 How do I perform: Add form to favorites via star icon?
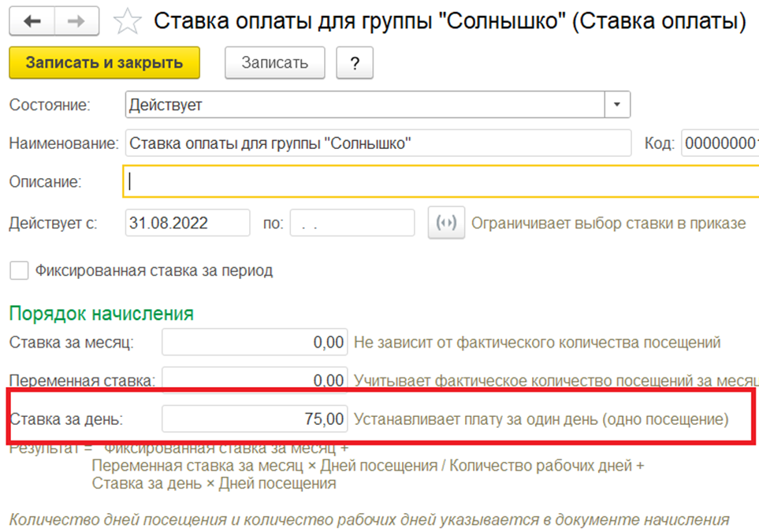(127, 22)
